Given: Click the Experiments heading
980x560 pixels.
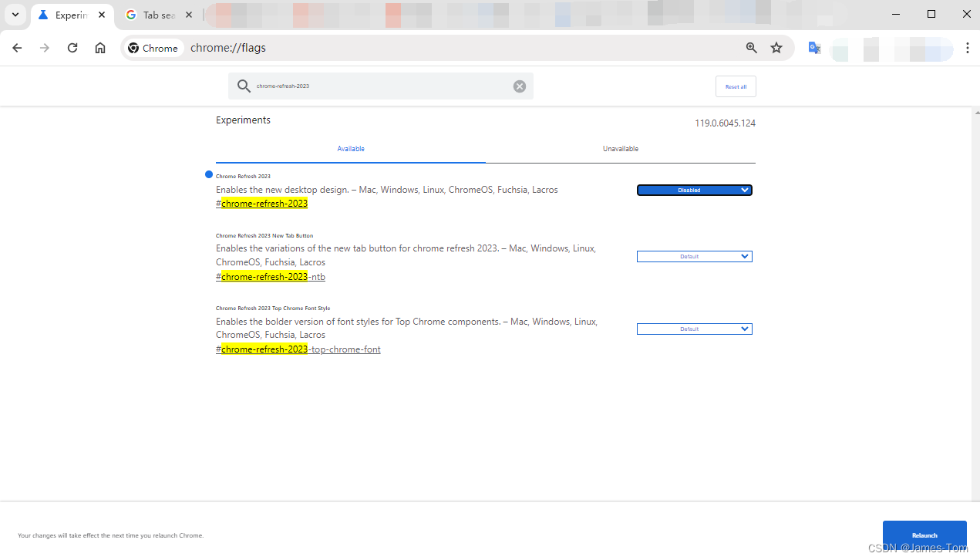Looking at the screenshot, I should [x=243, y=120].
